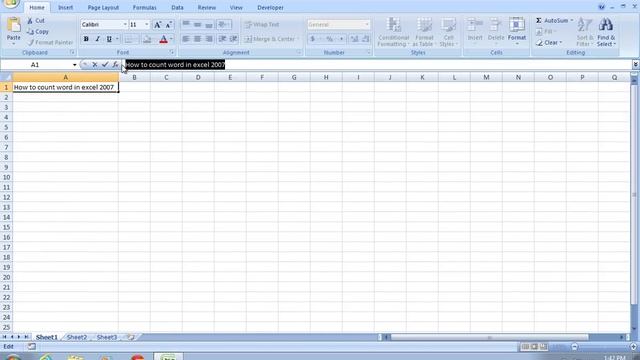The height and width of the screenshot is (360, 640).
Task: Click the Clear eraser button
Action: tap(549, 42)
